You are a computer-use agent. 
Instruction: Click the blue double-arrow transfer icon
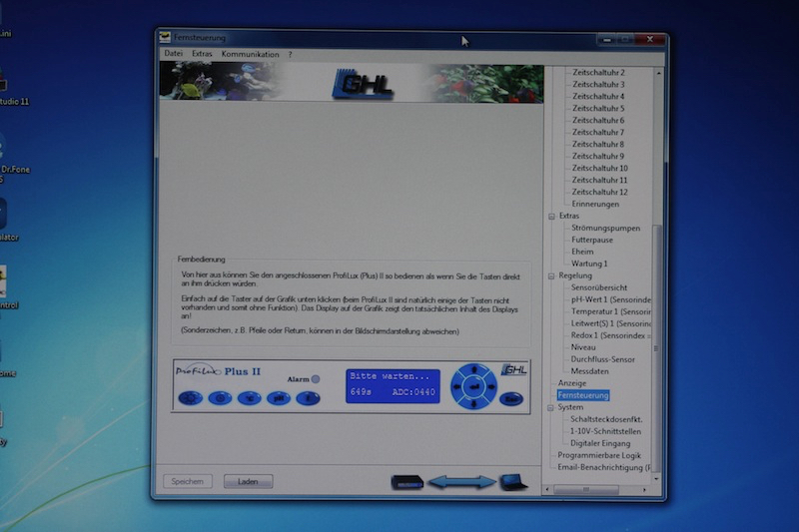click(461, 482)
